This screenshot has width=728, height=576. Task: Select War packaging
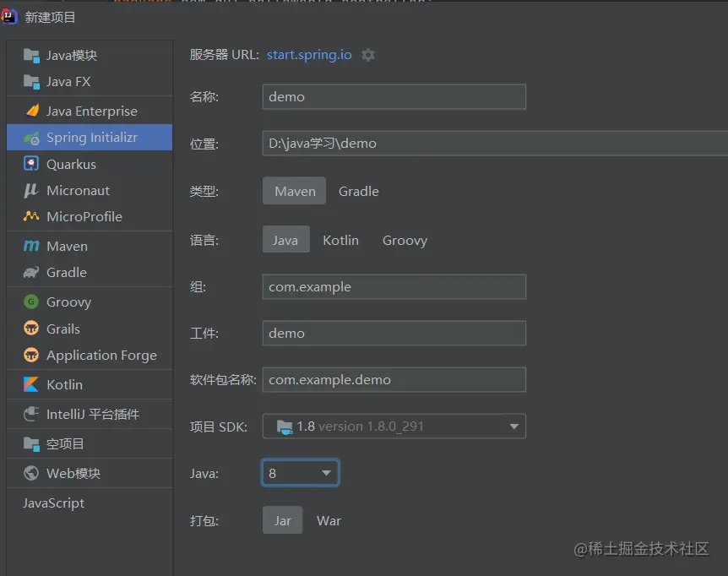[x=329, y=521]
